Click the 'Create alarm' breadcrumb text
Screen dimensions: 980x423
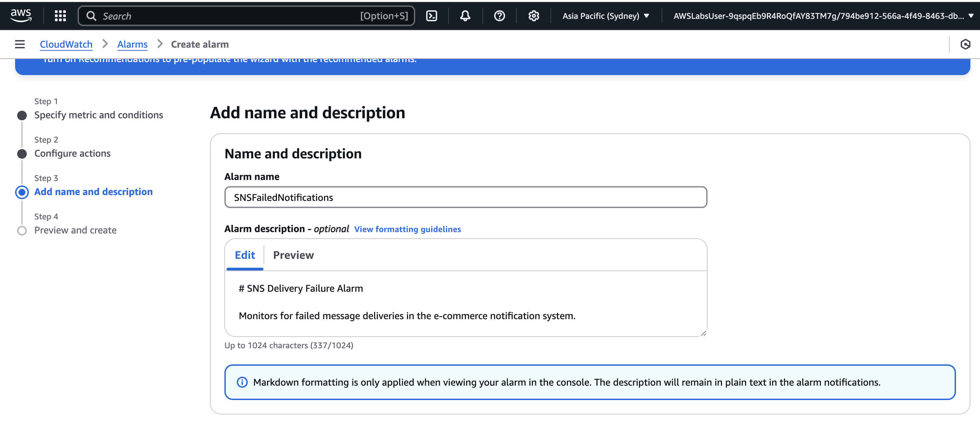(x=200, y=44)
